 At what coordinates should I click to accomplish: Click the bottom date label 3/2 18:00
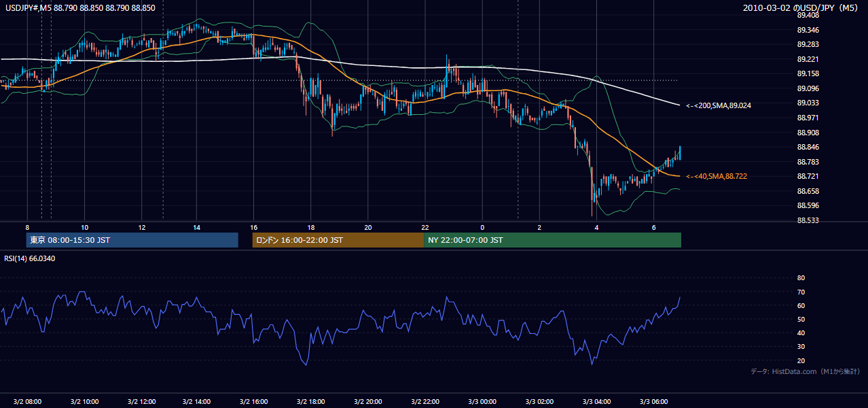click(x=310, y=402)
